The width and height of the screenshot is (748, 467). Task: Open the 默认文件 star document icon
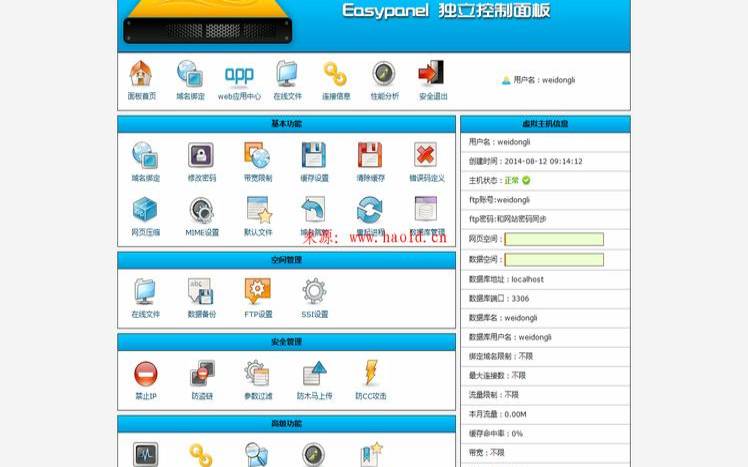(x=259, y=210)
